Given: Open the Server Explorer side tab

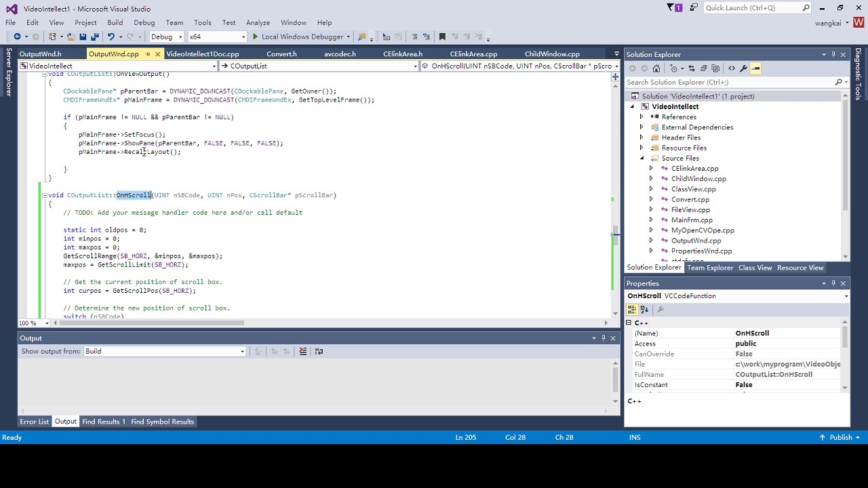Looking at the screenshot, I should (9, 72).
